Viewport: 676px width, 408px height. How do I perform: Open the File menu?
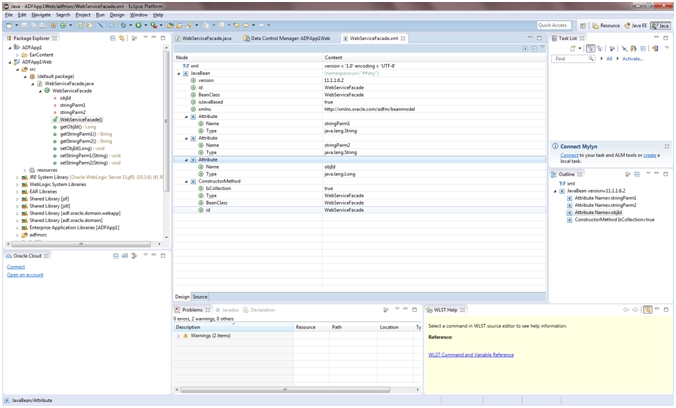[x=9, y=15]
